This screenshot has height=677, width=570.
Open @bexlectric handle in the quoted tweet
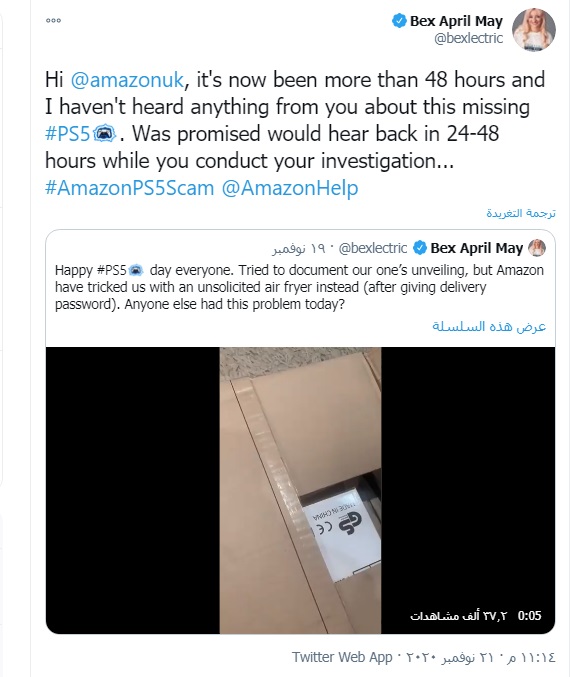[373, 248]
